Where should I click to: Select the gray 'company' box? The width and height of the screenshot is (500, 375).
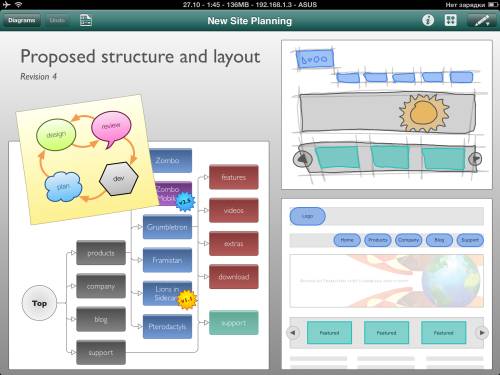coord(101,286)
